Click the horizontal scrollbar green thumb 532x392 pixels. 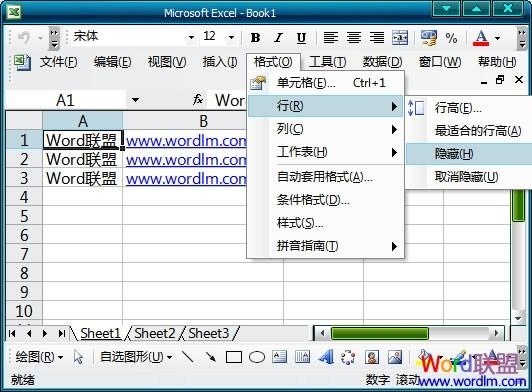[379, 333]
